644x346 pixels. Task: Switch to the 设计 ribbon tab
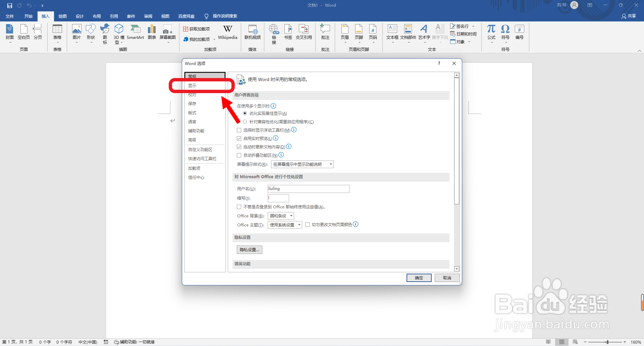(80, 16)
